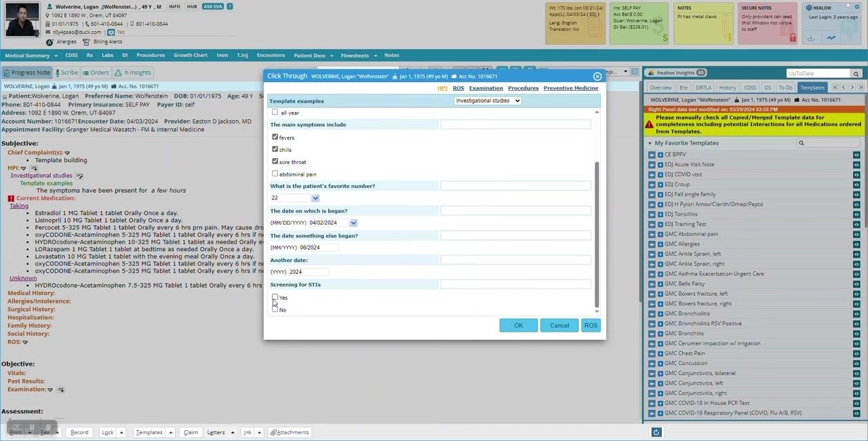Click the text message icon beside email
Image resolution: width=868 pixels, height=441 pixels.
[x=111, y=32]
